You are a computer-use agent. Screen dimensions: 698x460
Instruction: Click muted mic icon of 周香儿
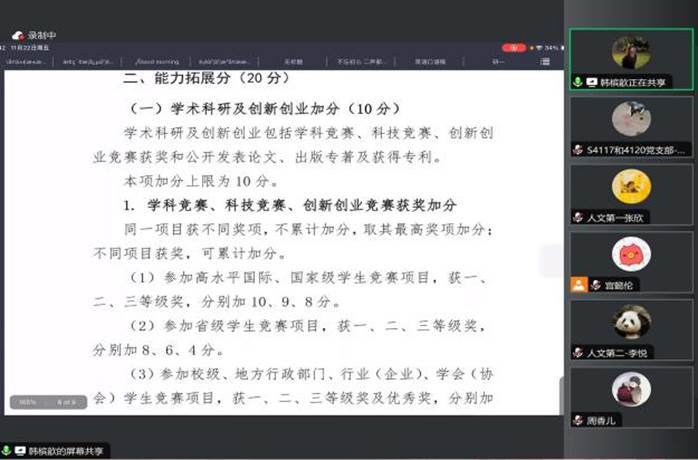click(x=578, y=421)
